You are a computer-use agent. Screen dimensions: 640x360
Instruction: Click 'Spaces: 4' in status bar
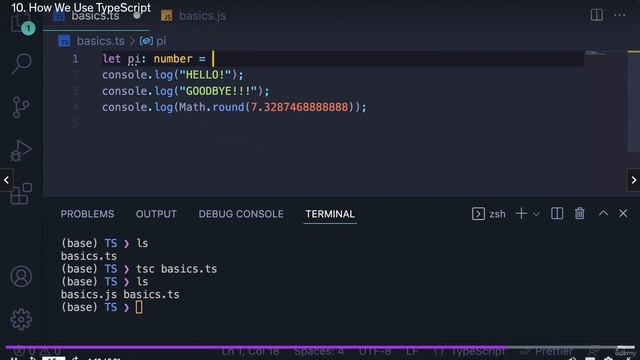click(319, 351)
